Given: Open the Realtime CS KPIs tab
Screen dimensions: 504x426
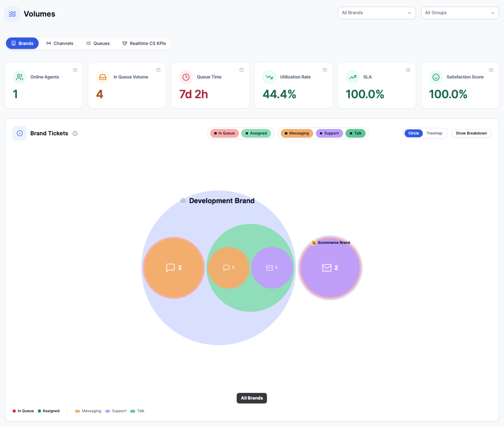Looking at the screenshot, I should 144,43.
